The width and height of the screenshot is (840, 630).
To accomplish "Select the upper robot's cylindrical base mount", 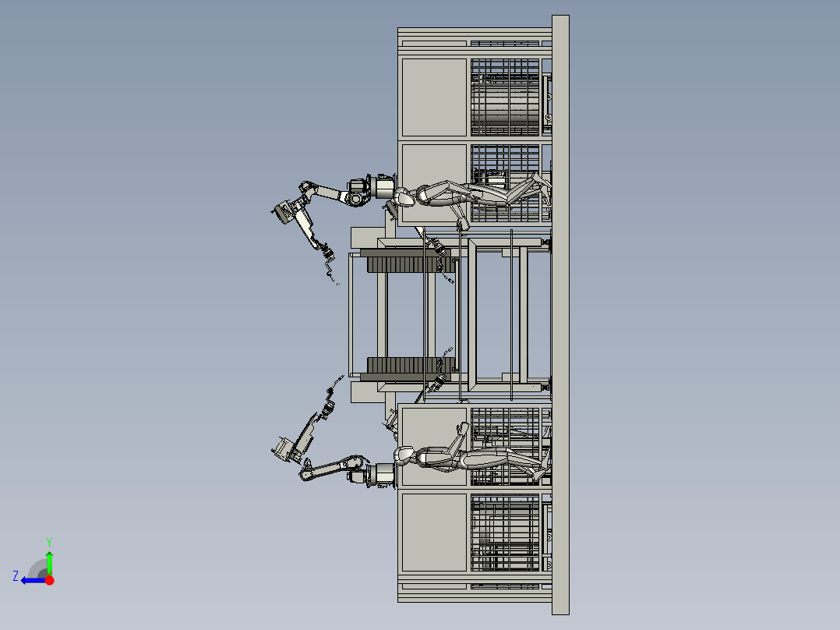I will pos(383,188).
